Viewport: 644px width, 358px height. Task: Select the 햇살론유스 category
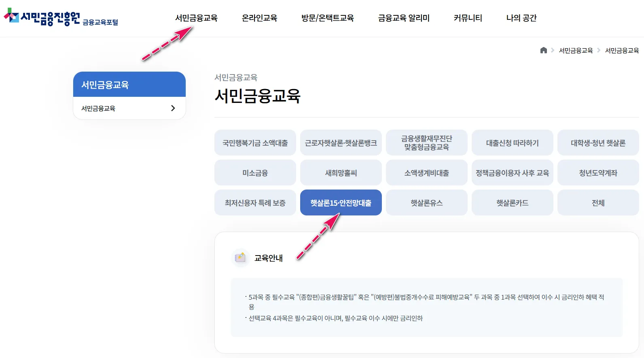pyautogui.click(x=427, y=202)
